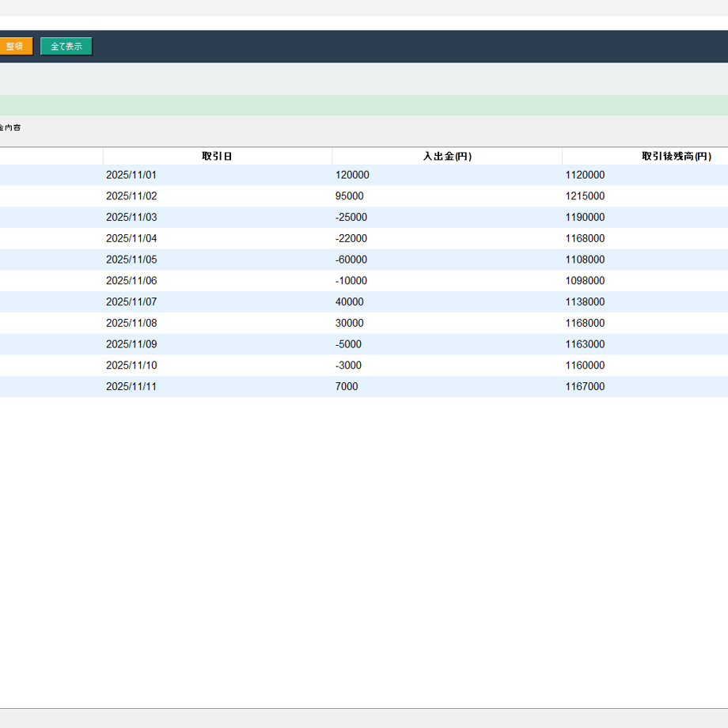Click the amount 120000

click(352, 175)
